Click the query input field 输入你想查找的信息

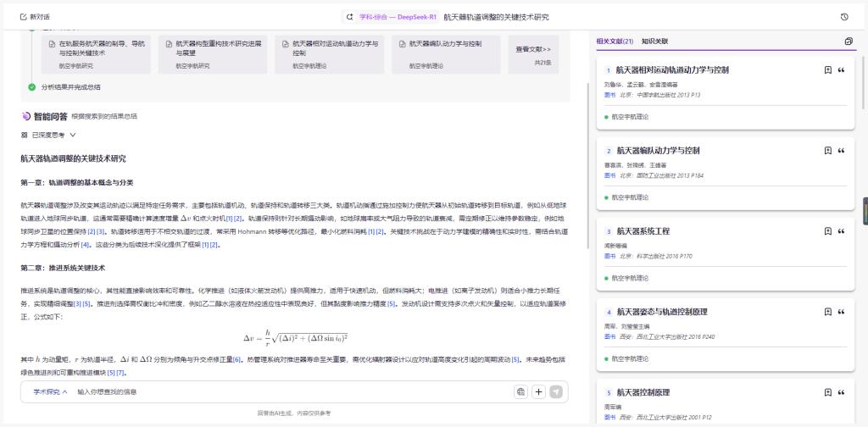click(293, 391)
